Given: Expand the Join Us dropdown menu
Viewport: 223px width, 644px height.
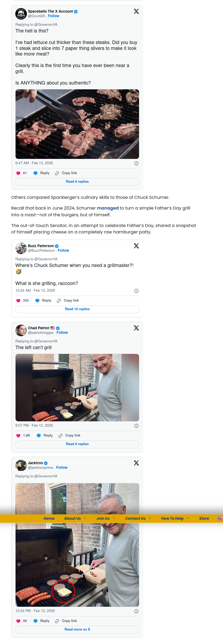Looking at the screenshot, I should click(114, 518).
